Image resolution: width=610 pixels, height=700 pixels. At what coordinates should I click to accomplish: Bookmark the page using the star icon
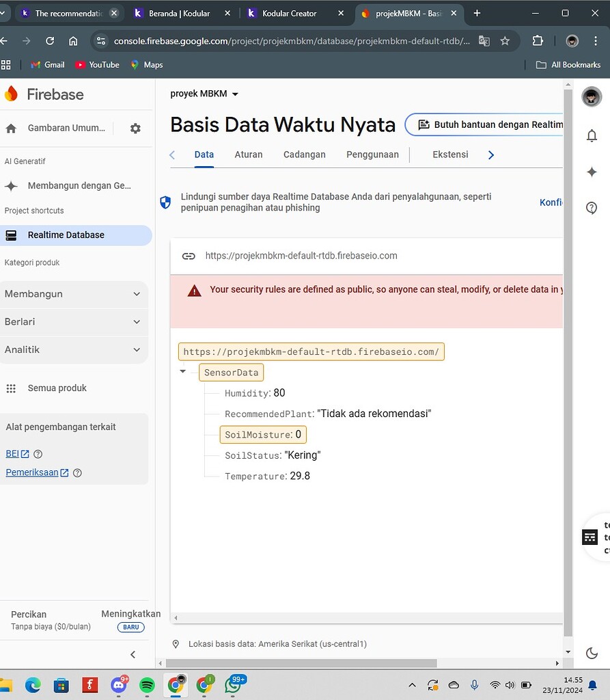point(505,41)
